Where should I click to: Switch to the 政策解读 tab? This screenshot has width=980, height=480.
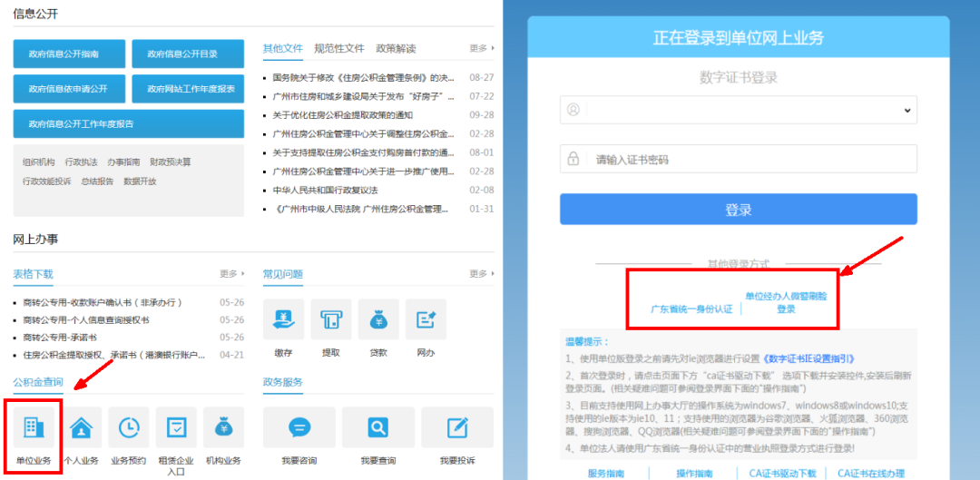[x=396, y=48]
